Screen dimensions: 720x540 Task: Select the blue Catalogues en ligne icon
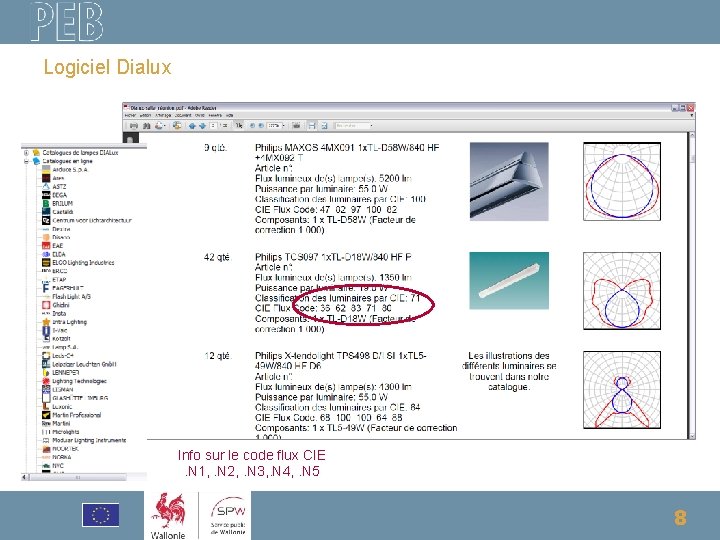click(36, 161)
